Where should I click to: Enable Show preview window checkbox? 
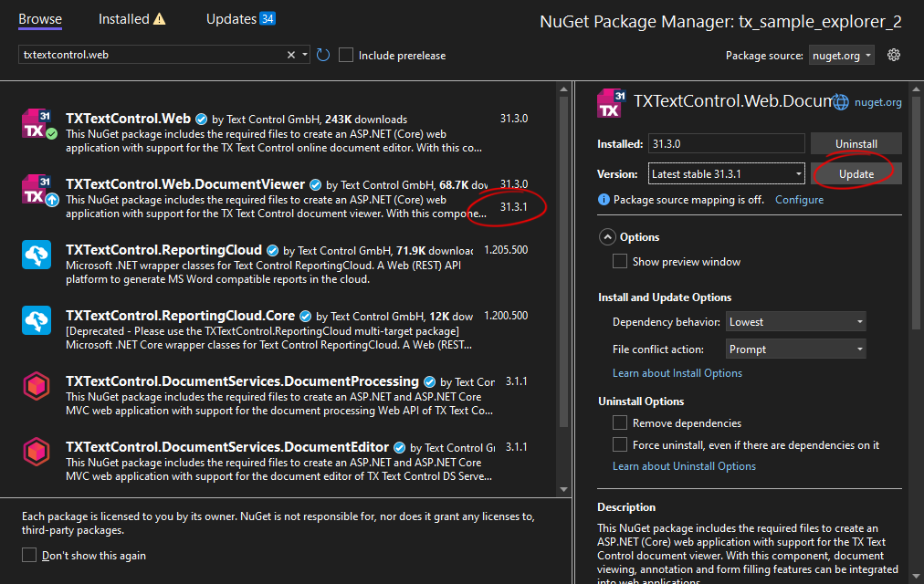tap(620, 261)
